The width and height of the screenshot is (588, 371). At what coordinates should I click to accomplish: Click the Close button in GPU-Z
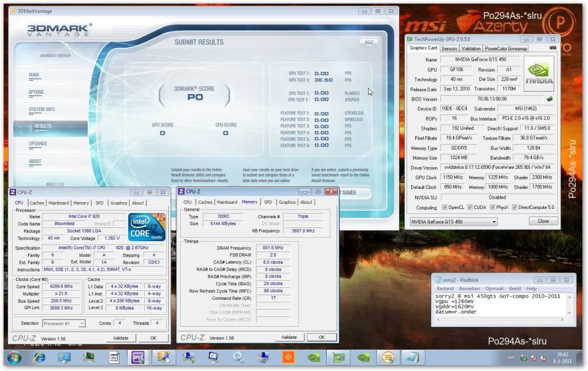point(543,221)
